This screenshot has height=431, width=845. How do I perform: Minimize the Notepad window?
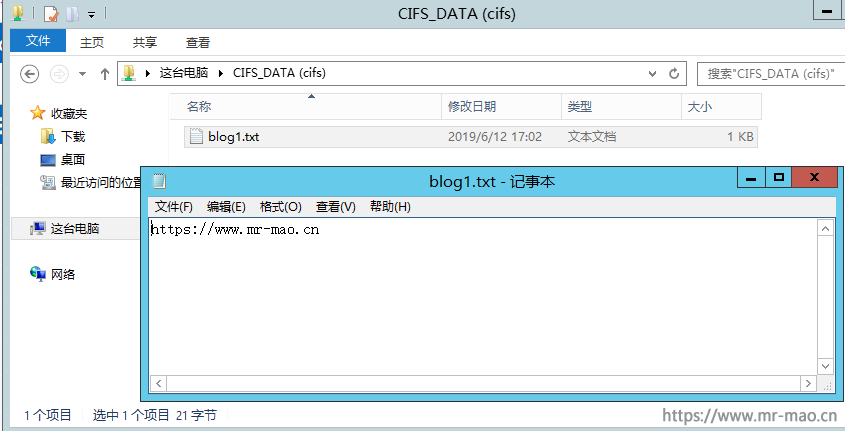(x=751, y=177)
